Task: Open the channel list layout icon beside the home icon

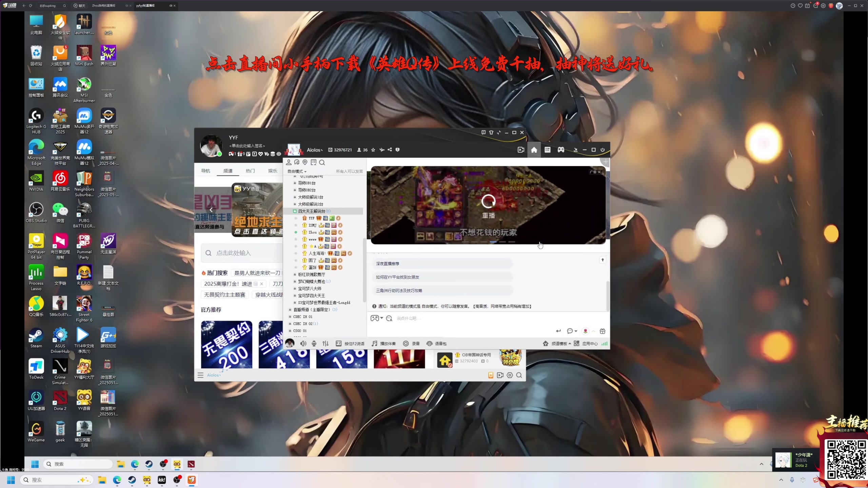Action: pos(547,150)
